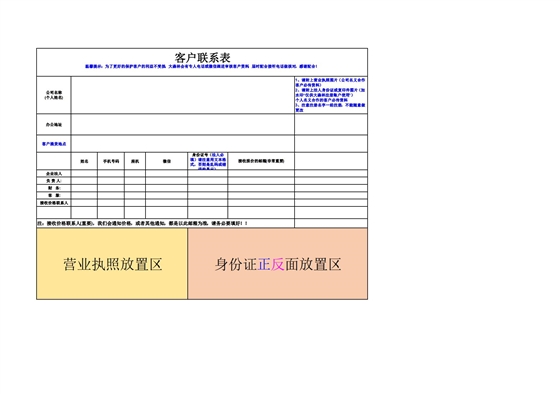
Task: Click the 微信 column header
Action: pos(166,161)
